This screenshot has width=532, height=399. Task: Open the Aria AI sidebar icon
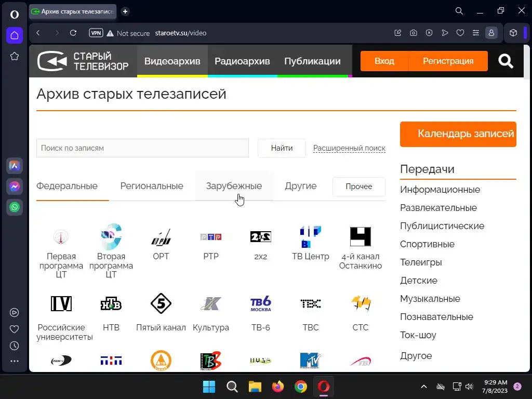(14, 166)
